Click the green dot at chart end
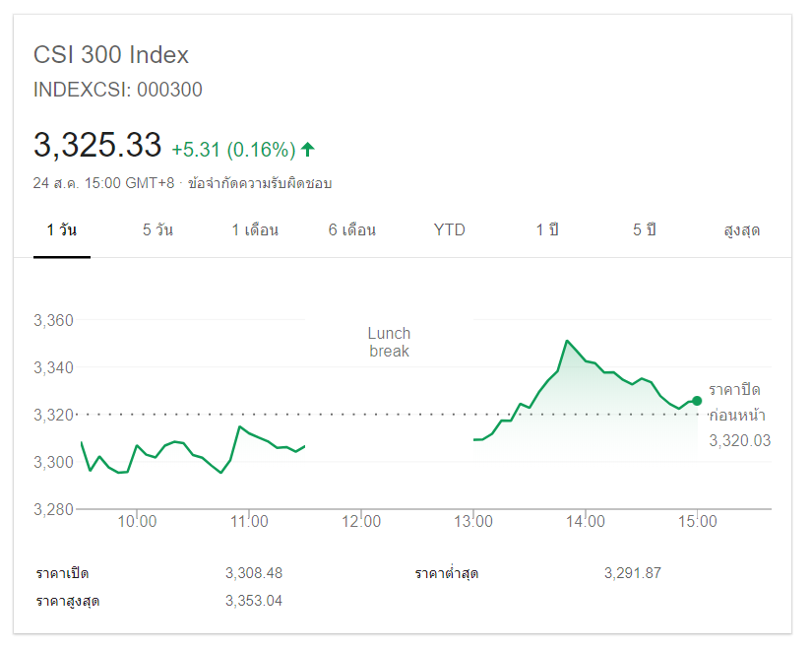 pos(697,400)
